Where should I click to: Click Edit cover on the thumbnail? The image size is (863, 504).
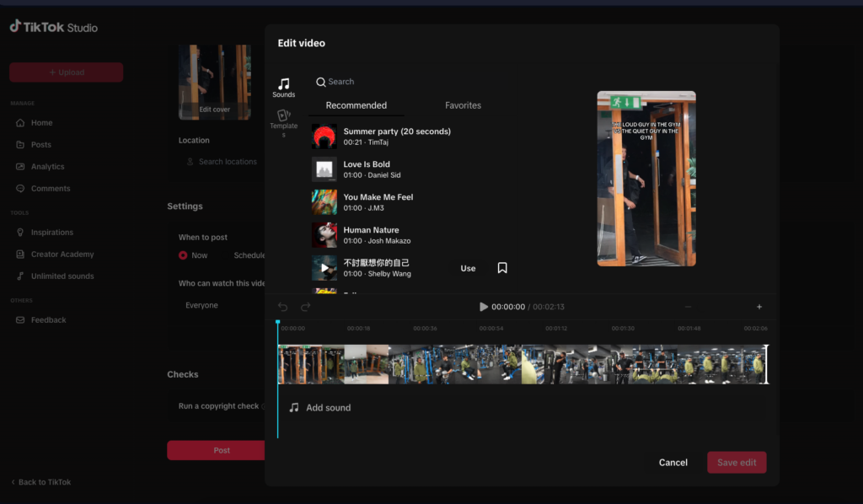point(215,110)
